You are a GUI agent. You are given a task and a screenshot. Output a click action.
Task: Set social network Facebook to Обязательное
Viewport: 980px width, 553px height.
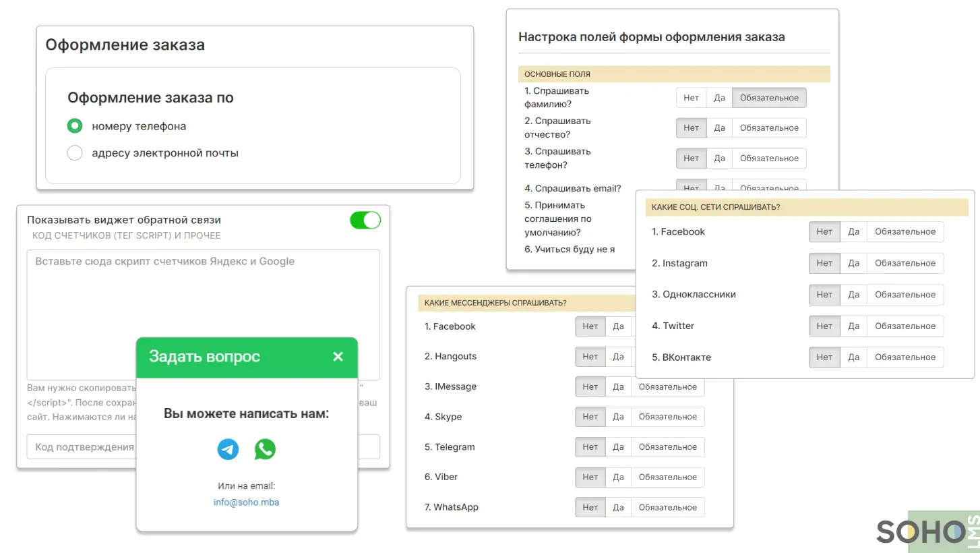[x=905, y=232]
